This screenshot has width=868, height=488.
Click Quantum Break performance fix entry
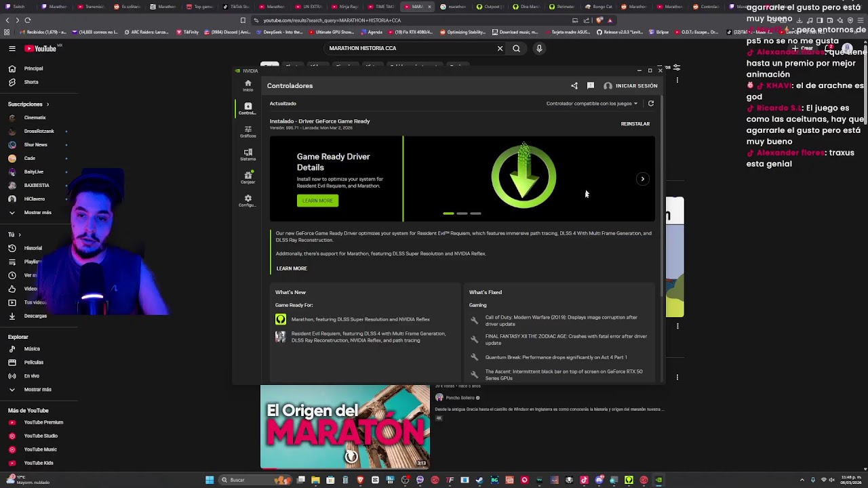point(549,357)
